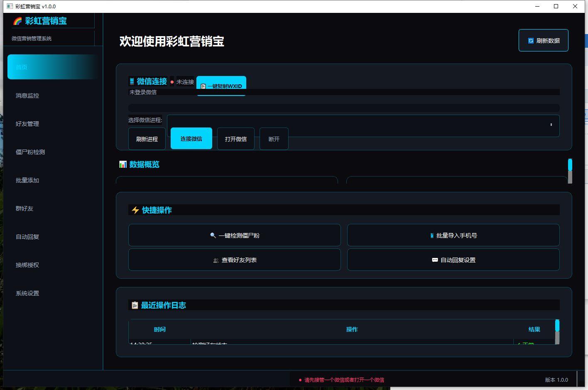Click 批量导入手机号 quick action

point(453,235)
